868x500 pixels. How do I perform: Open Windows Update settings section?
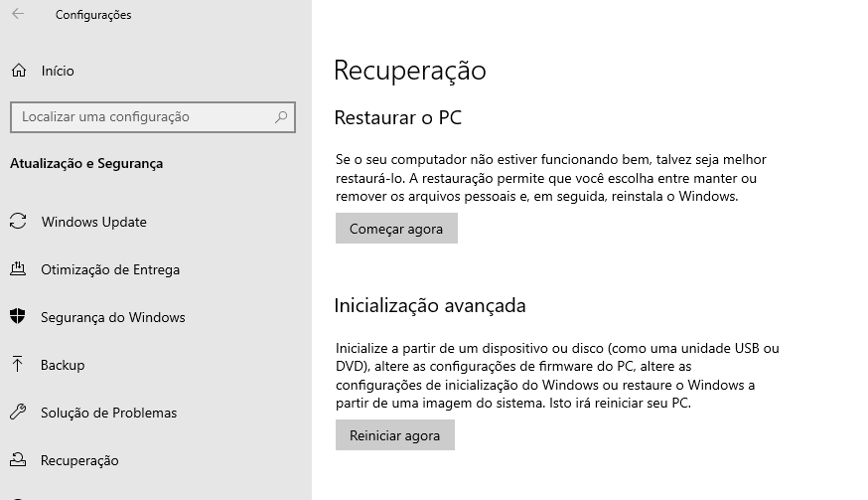point(94,222)
